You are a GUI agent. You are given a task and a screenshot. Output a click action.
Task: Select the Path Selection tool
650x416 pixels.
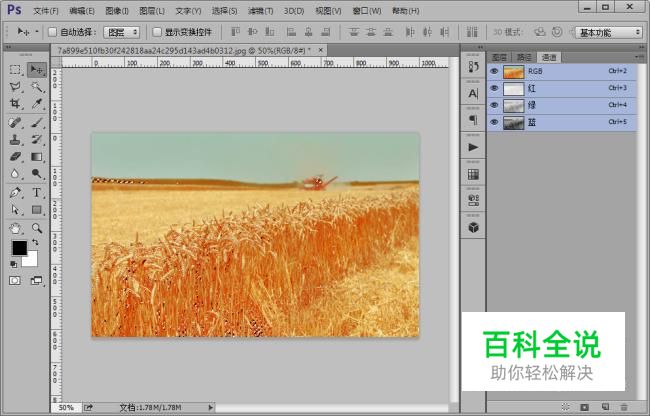pos(15,210)
